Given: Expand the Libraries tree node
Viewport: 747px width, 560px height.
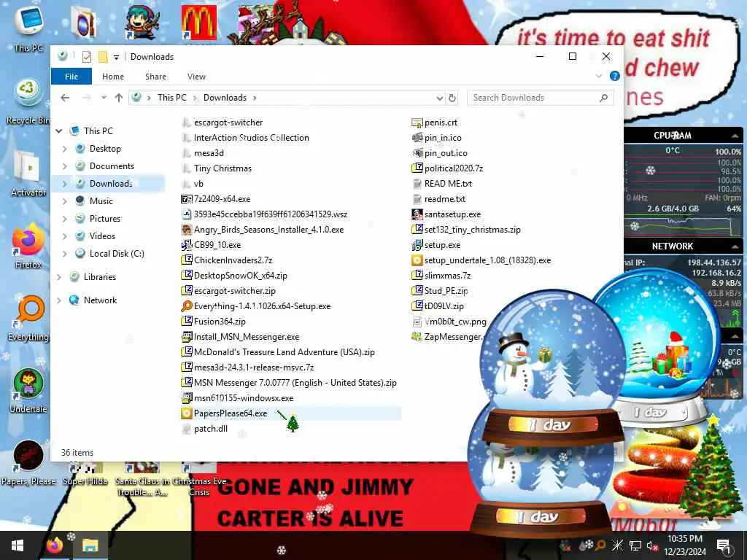Looking at the screenshot, I should point(59,276).
